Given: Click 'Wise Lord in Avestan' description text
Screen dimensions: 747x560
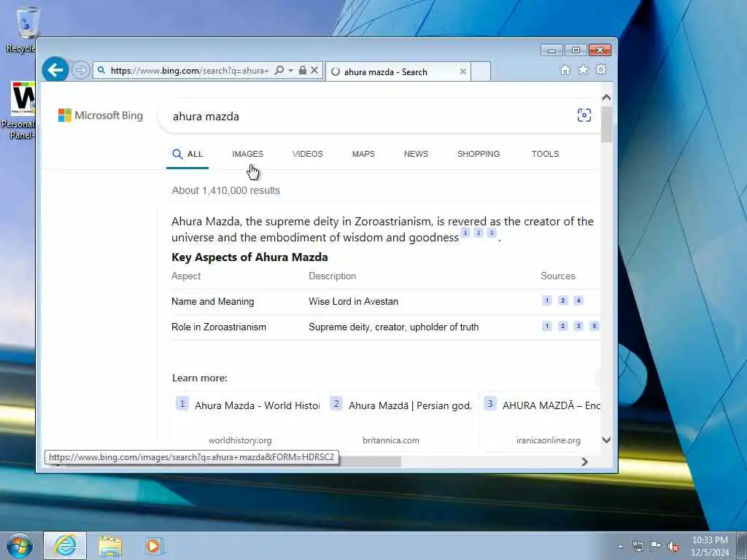Looking at the screenshot, I should coord(353,301).
